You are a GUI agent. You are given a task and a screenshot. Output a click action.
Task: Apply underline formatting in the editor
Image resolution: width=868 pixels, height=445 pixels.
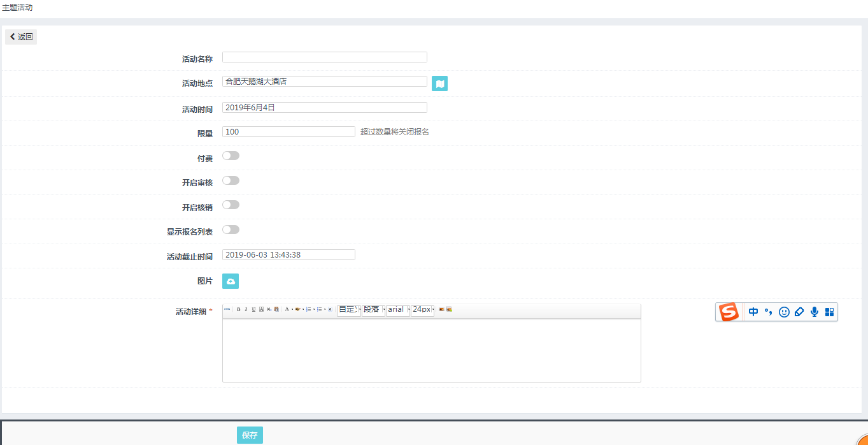tap(253, 310)
